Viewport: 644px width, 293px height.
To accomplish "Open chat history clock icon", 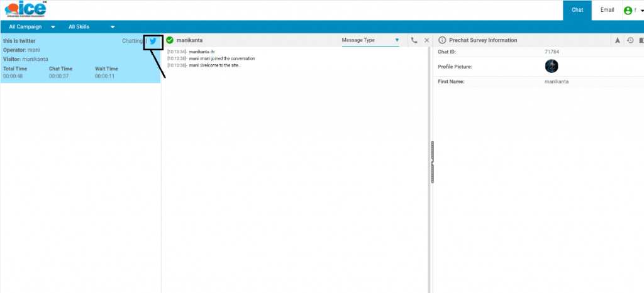I will 630,40.
